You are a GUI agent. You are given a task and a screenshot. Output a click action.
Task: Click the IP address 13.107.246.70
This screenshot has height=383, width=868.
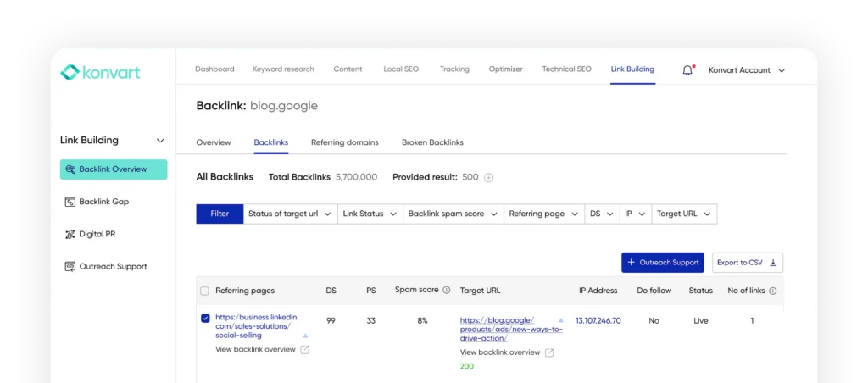(598, 320)
